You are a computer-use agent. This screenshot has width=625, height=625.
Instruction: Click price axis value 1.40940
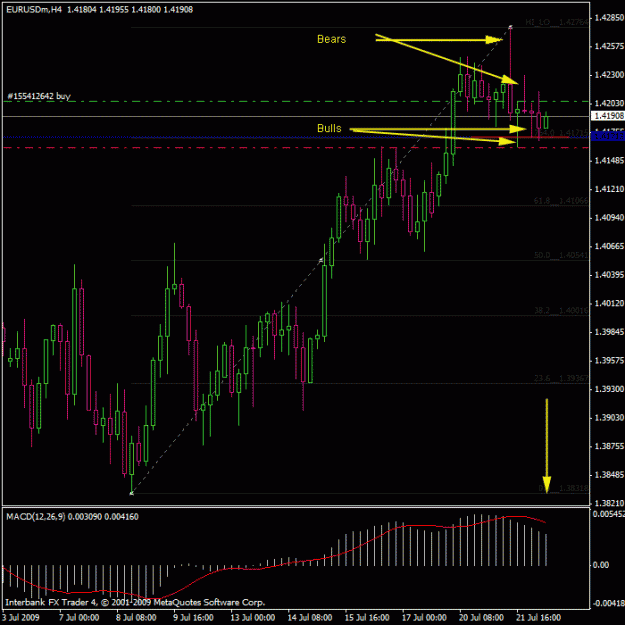[x=609, y=218]
